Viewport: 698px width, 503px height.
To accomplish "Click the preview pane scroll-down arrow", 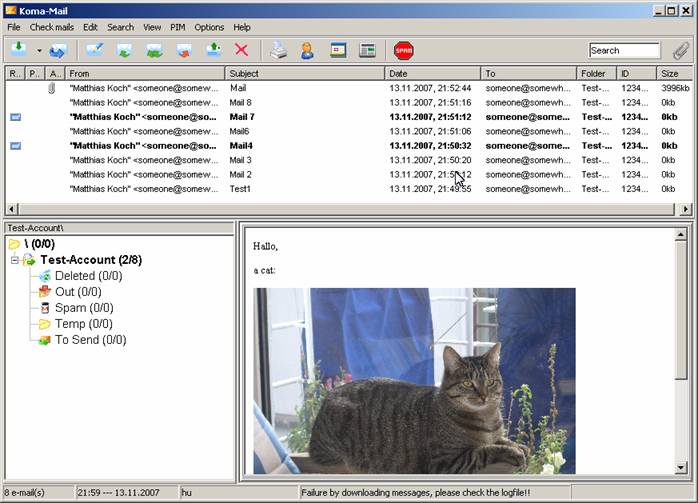I will click(681, 467).
